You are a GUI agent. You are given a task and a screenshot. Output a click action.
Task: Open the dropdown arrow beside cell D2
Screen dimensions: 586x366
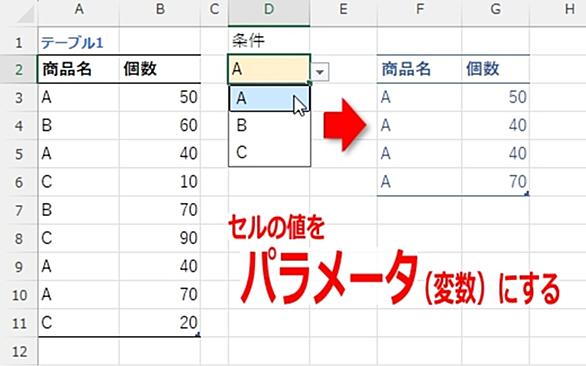(x=320, y=71)
